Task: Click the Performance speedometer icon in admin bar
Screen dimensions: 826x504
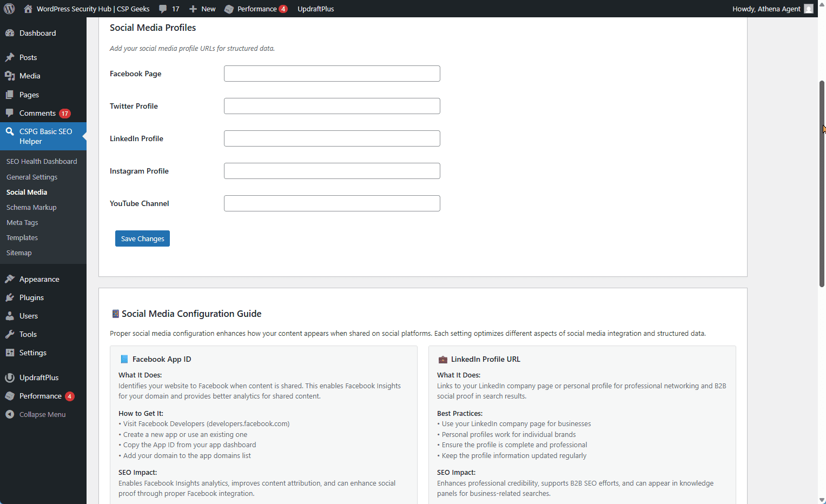Action: [228, 8]
